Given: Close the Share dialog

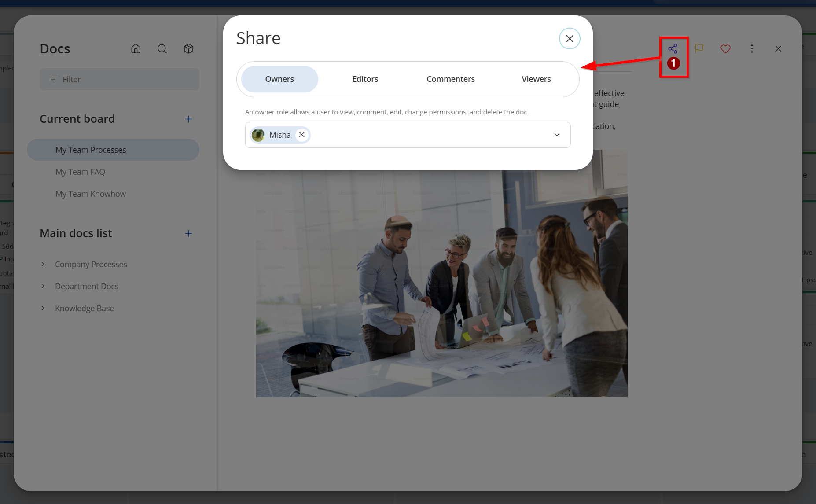Looking at the screenshot, I should coord(570,39).
